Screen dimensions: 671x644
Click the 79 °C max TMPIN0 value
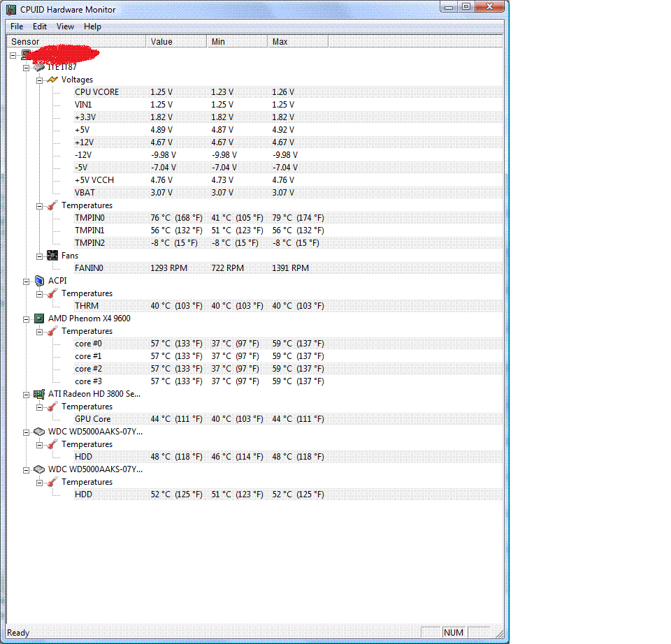click(x=298, y=218)
